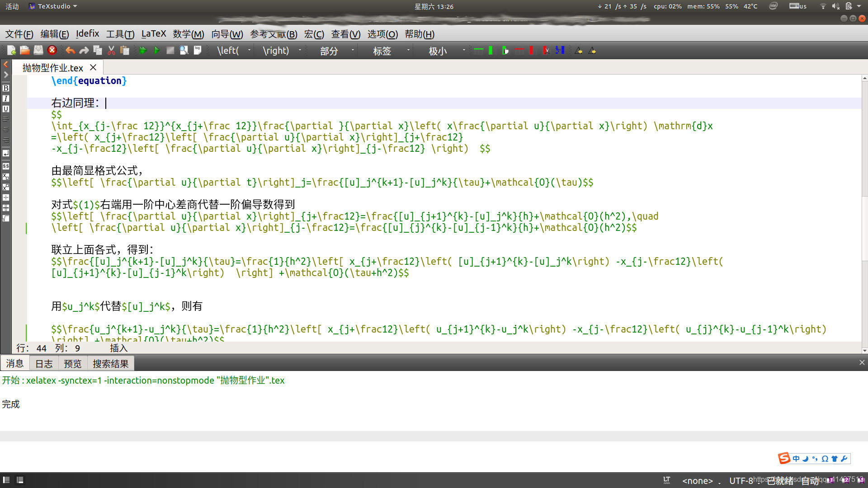Toggle italic formatting in sidebar
The height and width of the screenshot is (488, 868).
(6, 99)
